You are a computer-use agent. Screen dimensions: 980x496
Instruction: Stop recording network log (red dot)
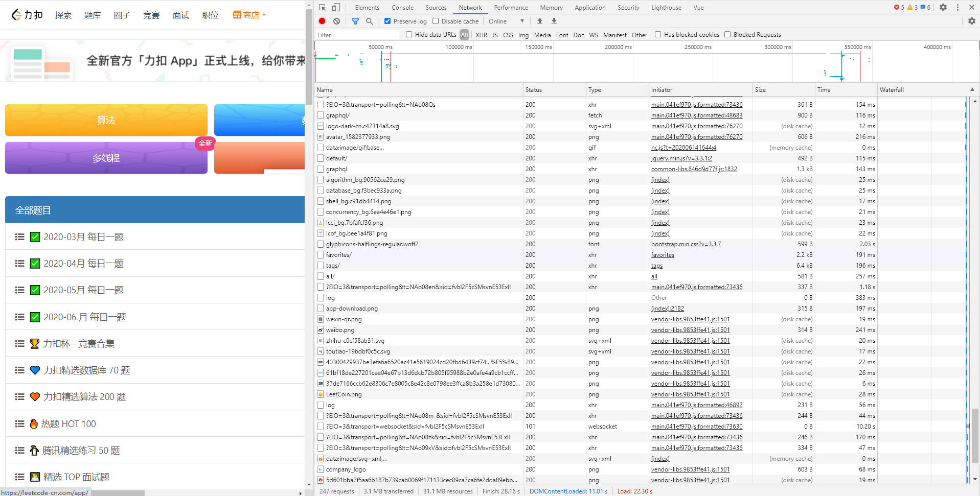point(322,21)
